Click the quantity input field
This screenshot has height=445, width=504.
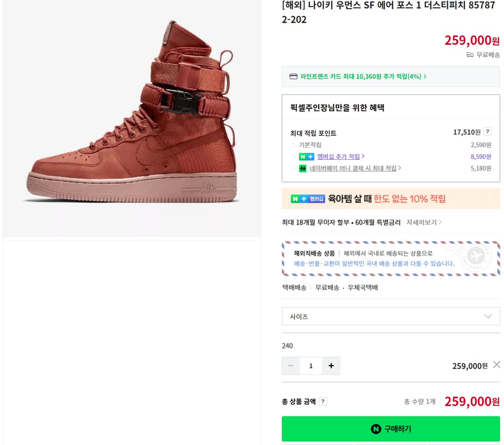click(311, 366)
